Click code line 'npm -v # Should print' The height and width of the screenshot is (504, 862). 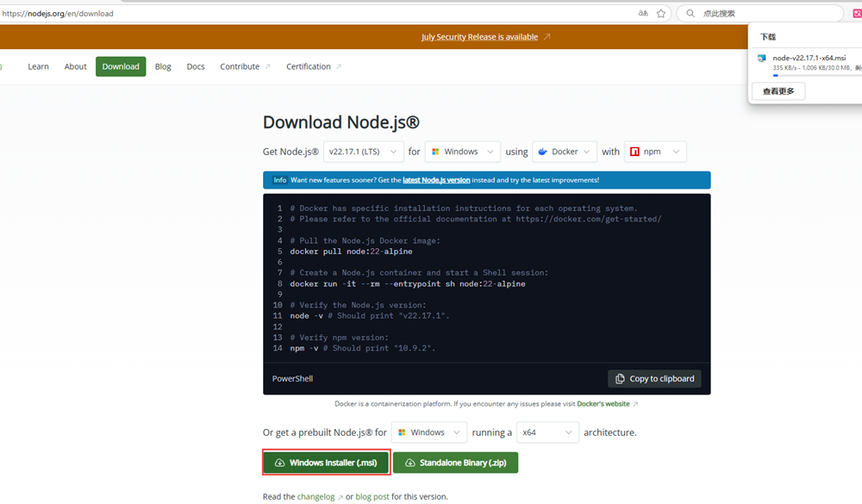[x=362, y=348]
